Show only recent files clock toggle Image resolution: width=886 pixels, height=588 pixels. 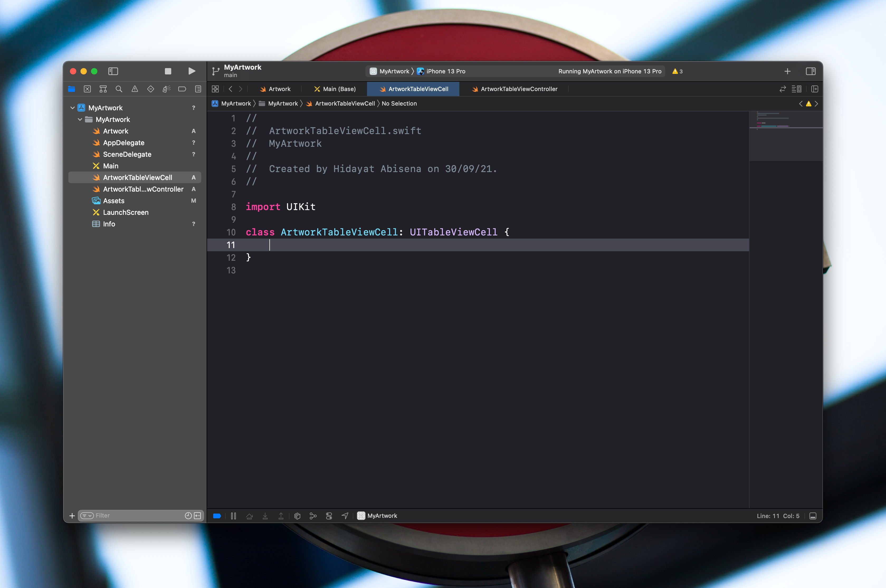pyautogui.click(x=188, y=516)
